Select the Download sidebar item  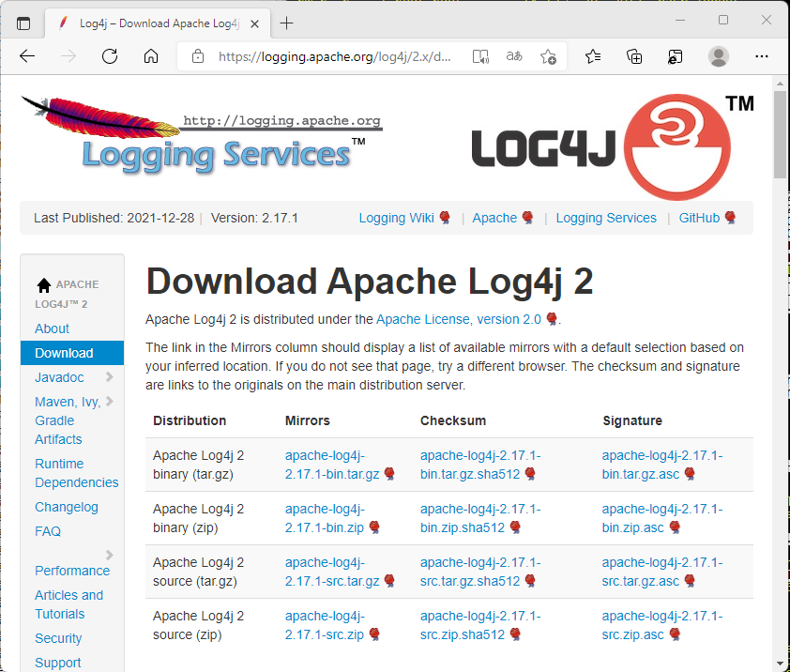pos(72,353)
